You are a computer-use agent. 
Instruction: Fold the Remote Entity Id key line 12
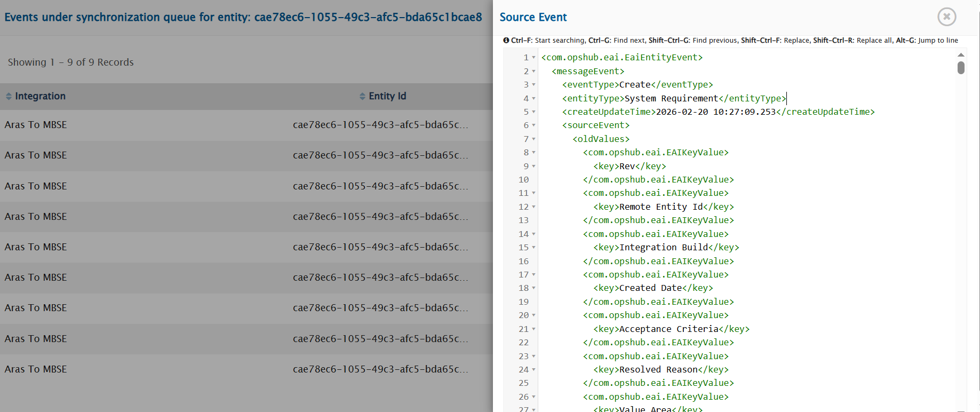pos(533,207)
